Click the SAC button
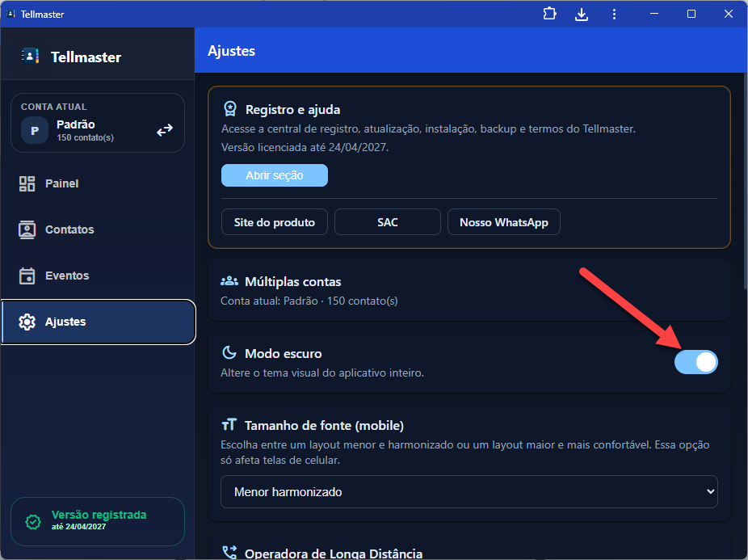748x560 pixels. click(387, 222)
